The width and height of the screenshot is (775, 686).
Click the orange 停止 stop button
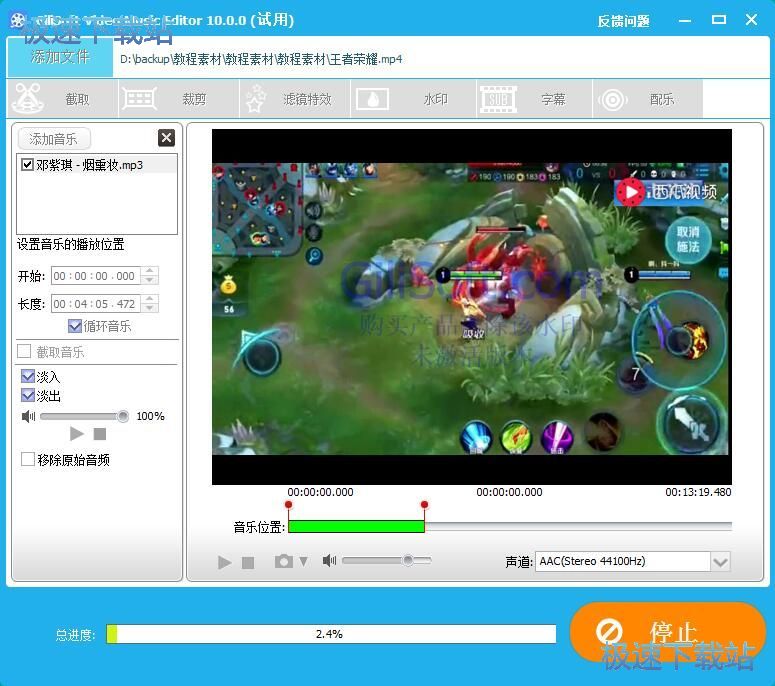[x=668, y=631]
